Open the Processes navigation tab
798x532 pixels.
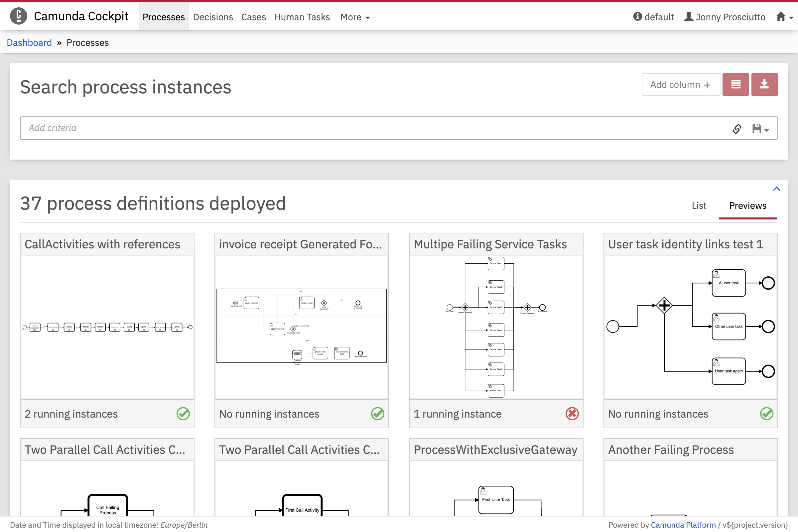coord(164,17)
